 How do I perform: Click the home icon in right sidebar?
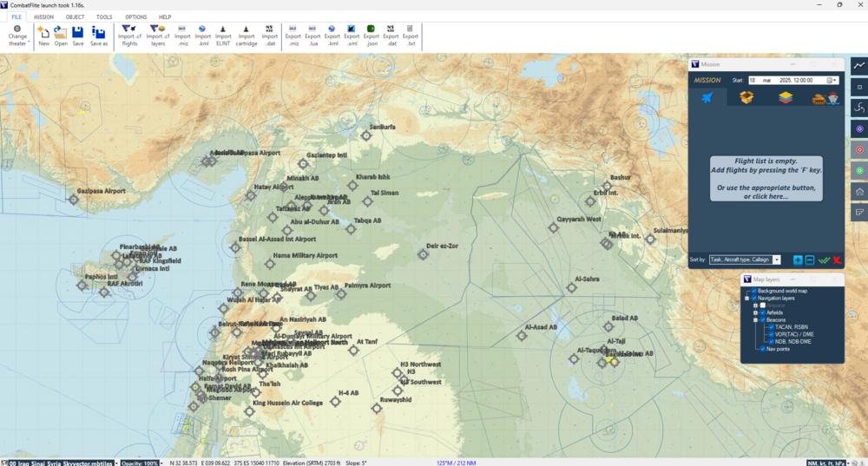(x=859, y=192)
